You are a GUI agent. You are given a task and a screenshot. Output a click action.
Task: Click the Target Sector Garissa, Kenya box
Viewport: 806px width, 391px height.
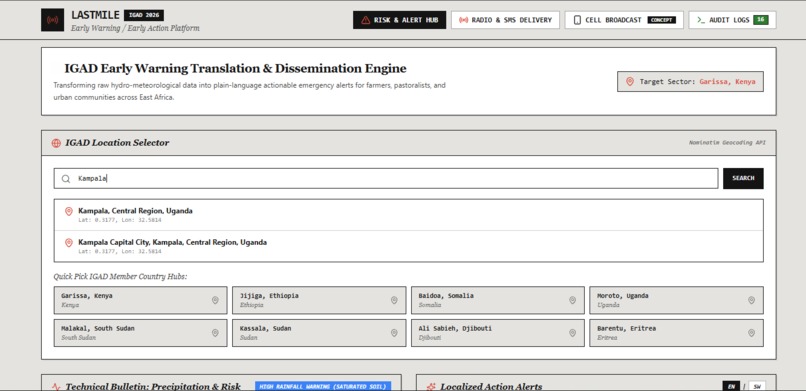pos(690,82)
